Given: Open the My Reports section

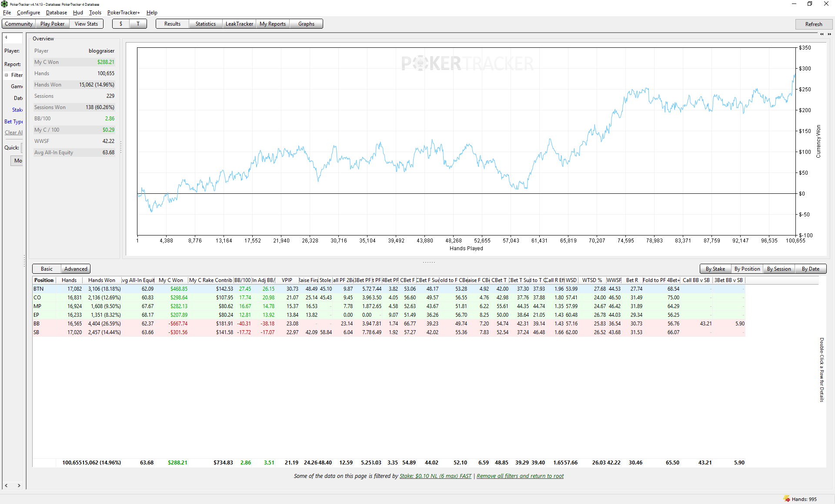Looking at the screenshot, I should (x=273, y=24).
